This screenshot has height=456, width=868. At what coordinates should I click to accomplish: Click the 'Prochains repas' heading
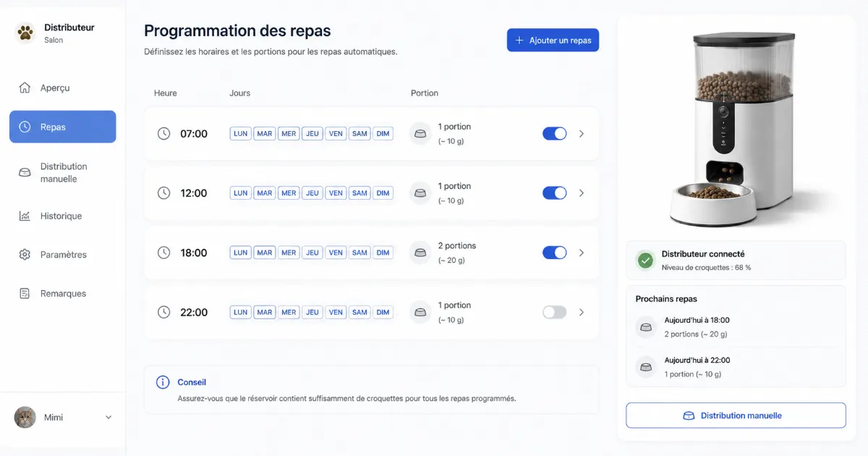tap(666, 299)
